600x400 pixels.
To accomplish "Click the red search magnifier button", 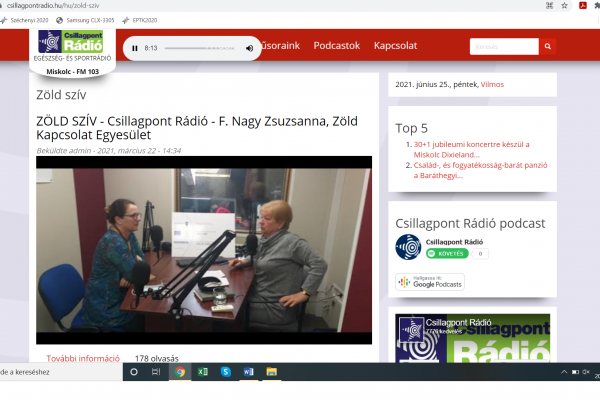I will click(x=548, y=46).
